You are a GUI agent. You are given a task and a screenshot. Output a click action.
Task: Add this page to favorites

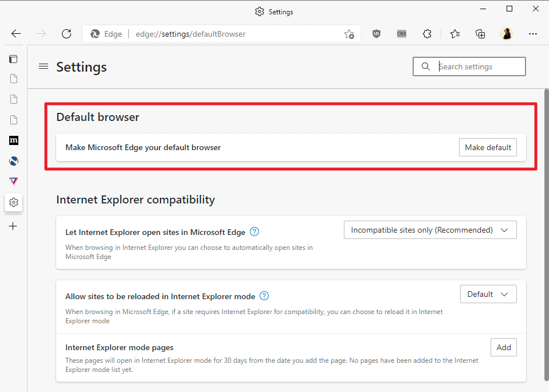click(350, 34)
